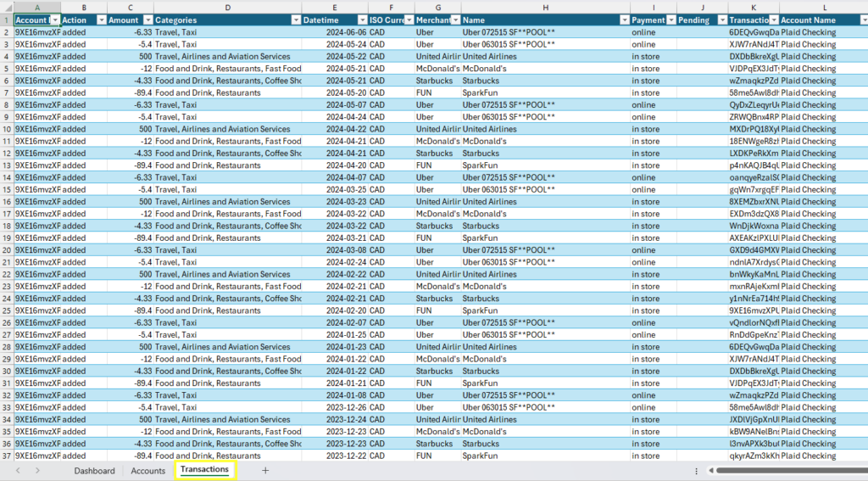Select the row 10 header
The image size is (868, 481).
[x=6, y=129]
